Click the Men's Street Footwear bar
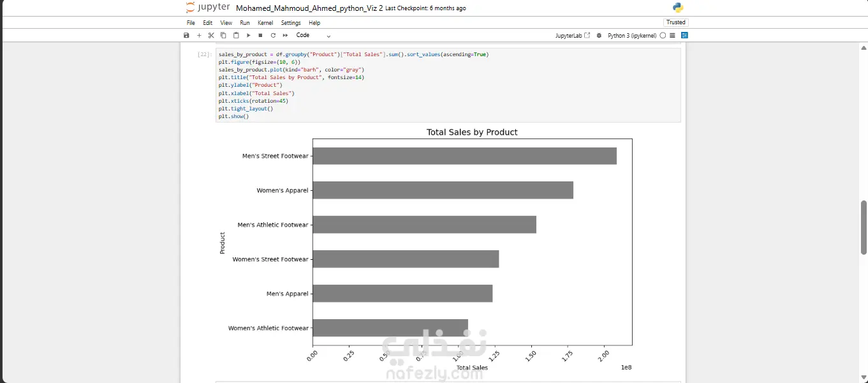868x383 pixels. click(x=464, y=156)
